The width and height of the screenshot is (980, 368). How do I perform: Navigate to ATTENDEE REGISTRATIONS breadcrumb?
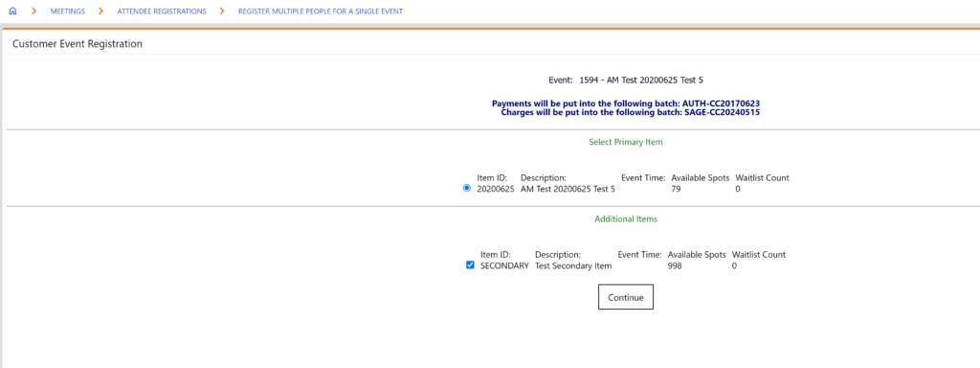(161, 11)
